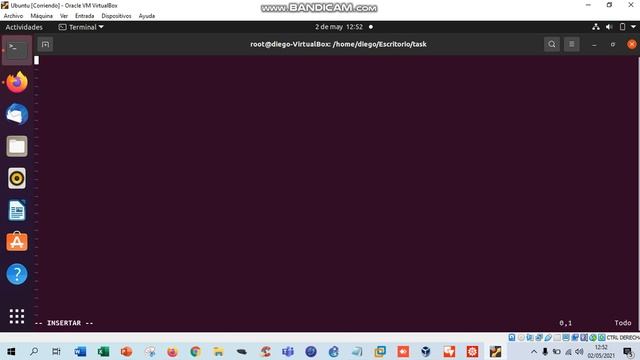Open File Explorer from Windows taskbar
Screen dimensions: 640x360
coord(218,351)
